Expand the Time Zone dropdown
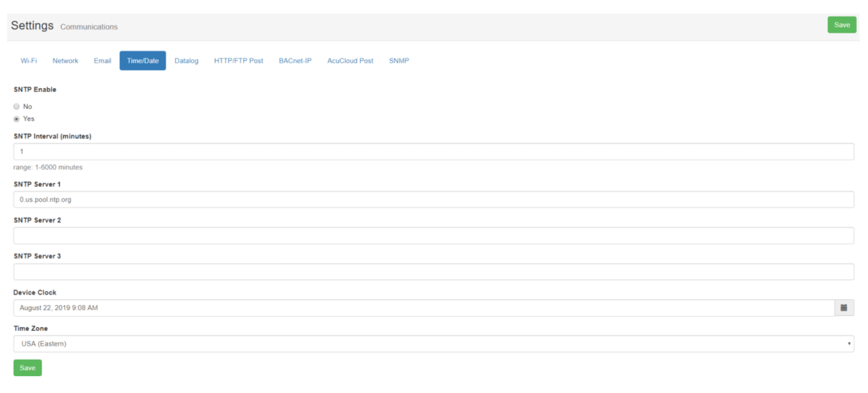This screenshot has height=393, width=868. (x=433, y=343)
